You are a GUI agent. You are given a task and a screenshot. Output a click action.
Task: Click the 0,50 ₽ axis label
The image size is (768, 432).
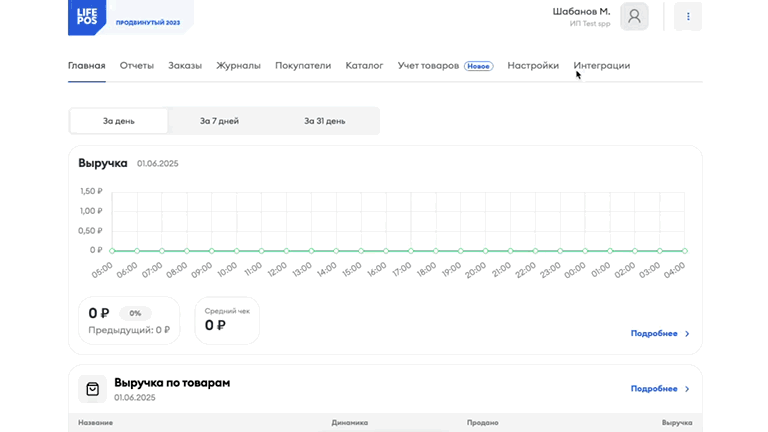click(90, 231)
